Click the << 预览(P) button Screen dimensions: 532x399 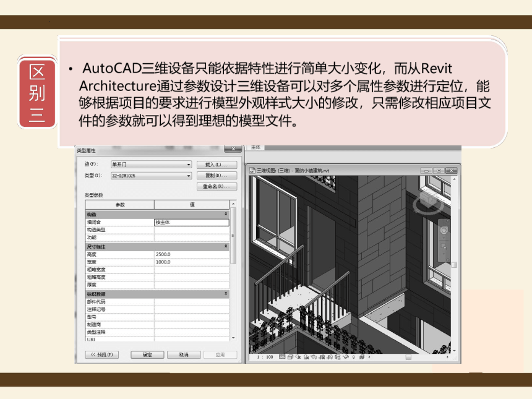click(x=102, y=354)
